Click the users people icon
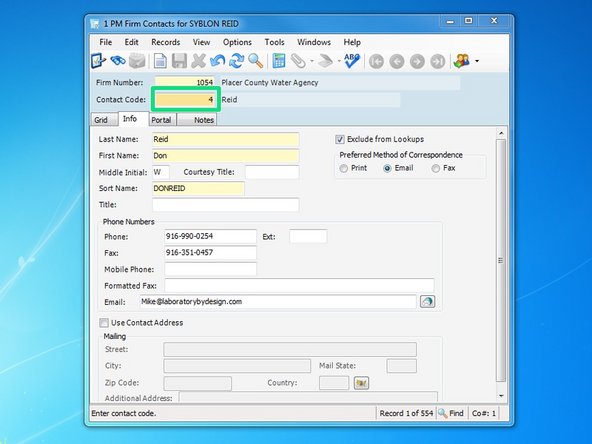The width and height of the screenshot is (592, 444). tap(462, 61)
